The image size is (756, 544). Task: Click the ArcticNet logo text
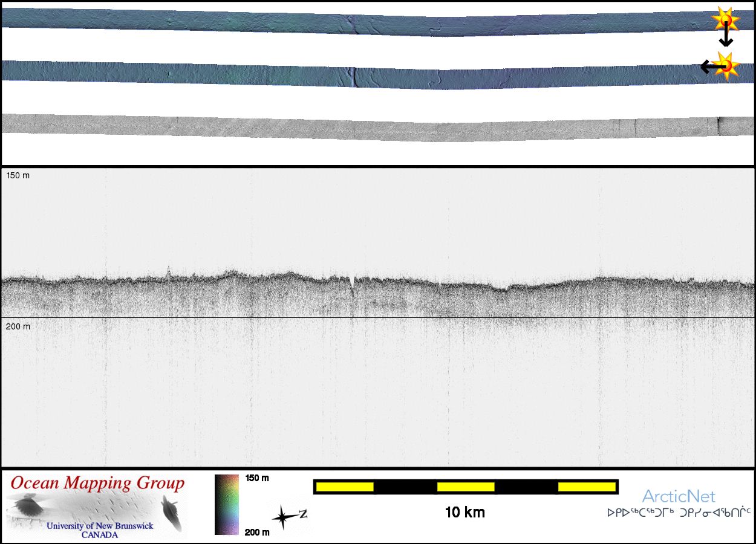[679, 496]
